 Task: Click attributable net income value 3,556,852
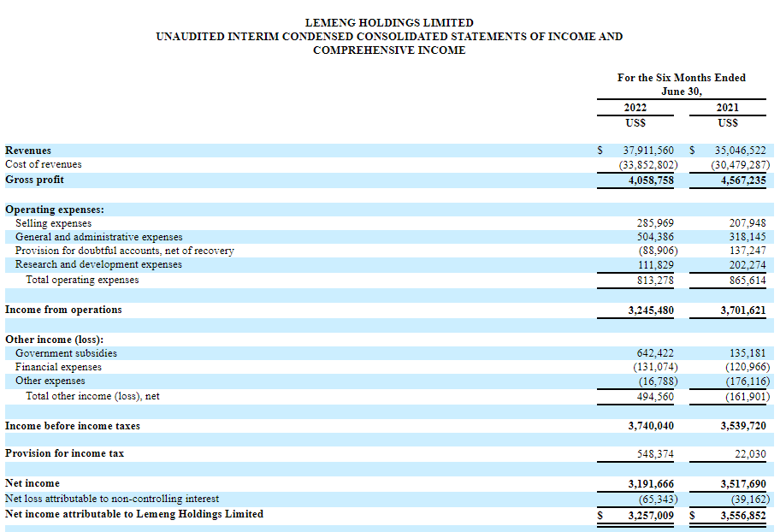tap(743, 516)
